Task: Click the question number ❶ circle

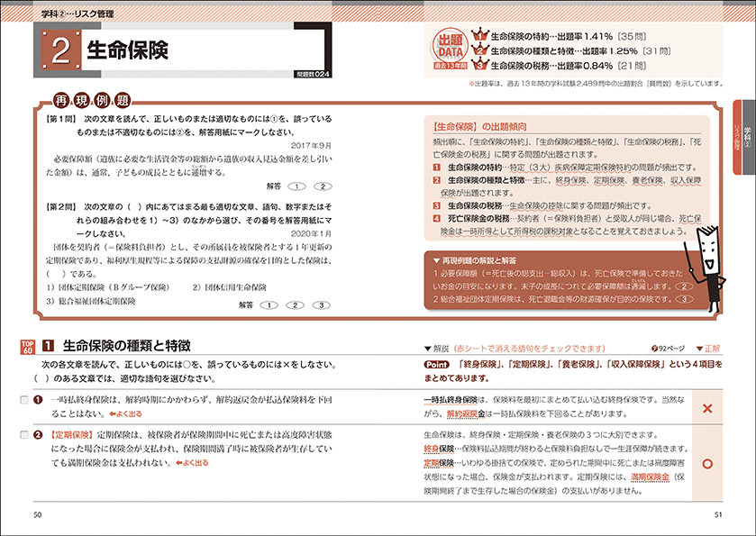Action: click(x=38, y=400)
